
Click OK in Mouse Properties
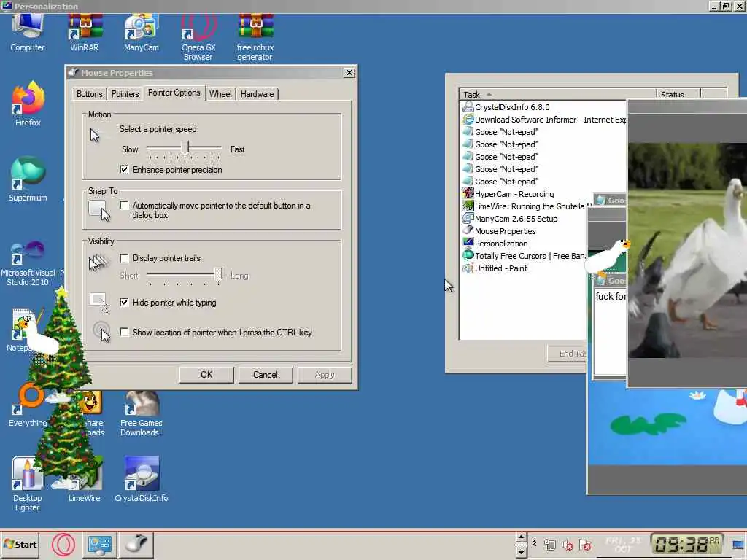[x=206, y=375]
